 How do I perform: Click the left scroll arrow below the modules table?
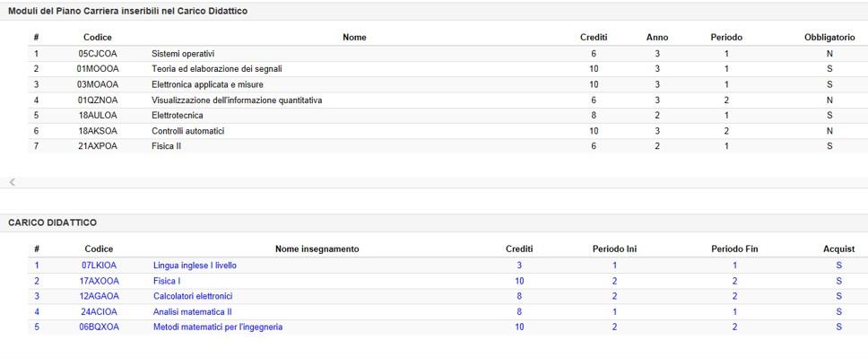tap(12, 182)
